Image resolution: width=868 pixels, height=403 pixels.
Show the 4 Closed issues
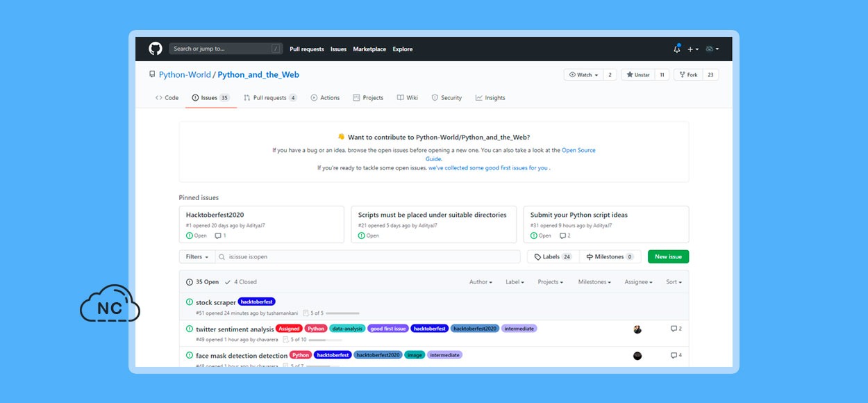coord(240,282)
